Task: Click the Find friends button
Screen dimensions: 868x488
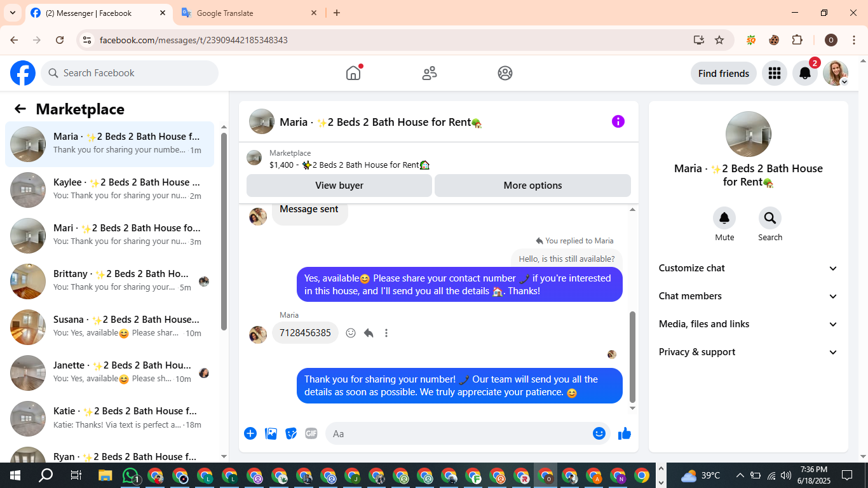Action: (724, 73)
